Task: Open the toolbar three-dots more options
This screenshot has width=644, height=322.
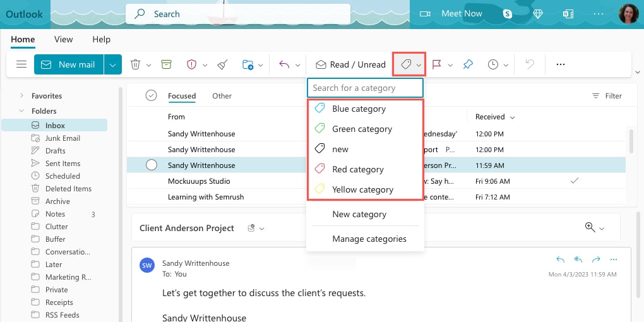Action: [561, 64]
